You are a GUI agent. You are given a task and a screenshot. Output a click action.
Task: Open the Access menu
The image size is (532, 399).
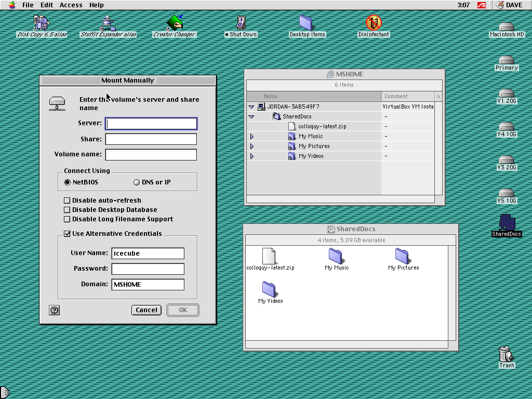pyautogui.click(x=71, y=5)
